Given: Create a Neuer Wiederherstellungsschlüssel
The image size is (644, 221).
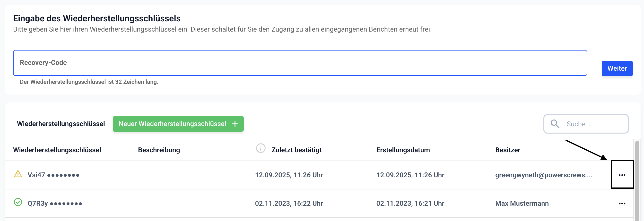Looking at the screenshot, I should tap(178, 124).
